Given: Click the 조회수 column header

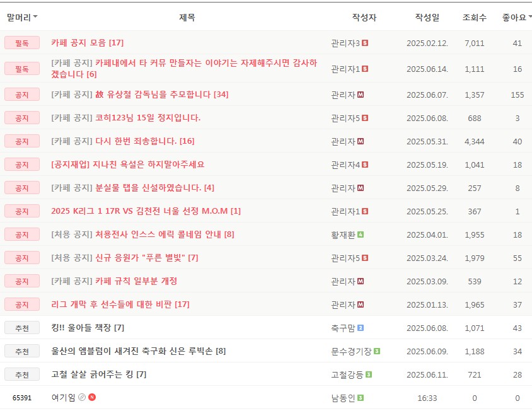Looking at the screenshot, I should click(x=474, y=17).
